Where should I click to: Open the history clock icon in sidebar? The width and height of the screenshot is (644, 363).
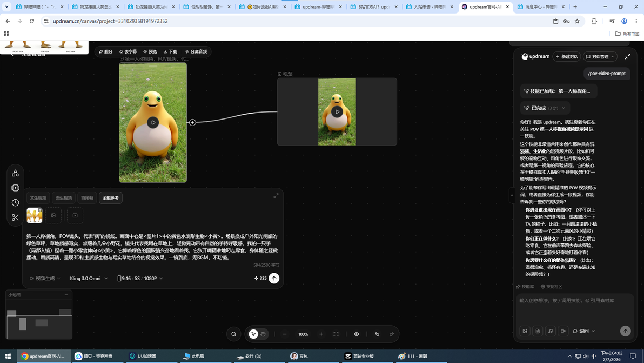click(x=15, y=203)
